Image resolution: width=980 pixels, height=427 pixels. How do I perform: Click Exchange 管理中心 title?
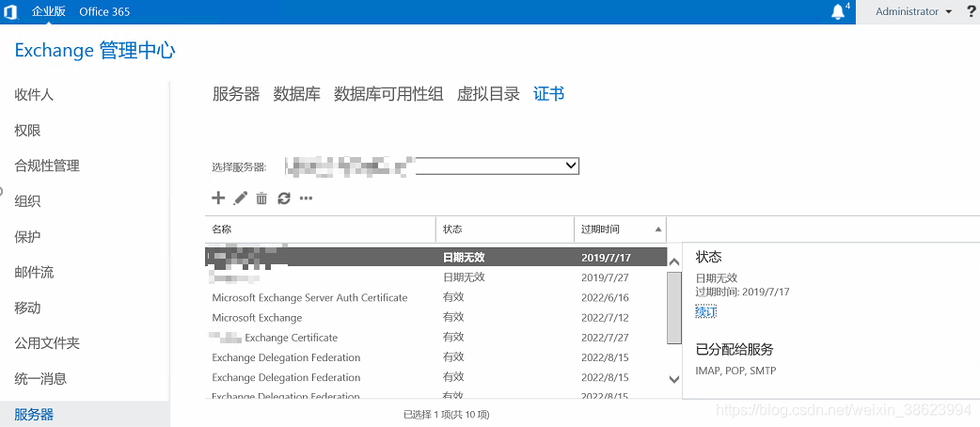point(95,51)
